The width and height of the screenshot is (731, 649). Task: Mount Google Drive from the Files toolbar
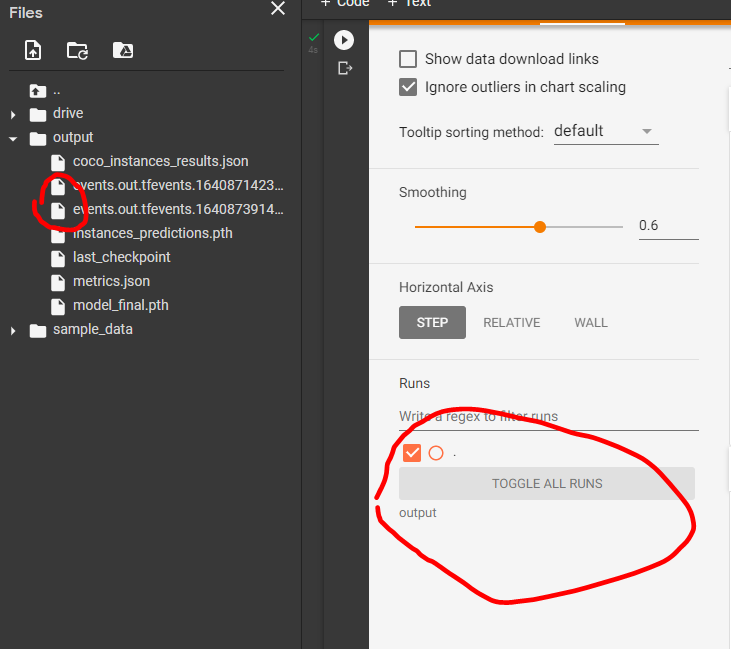(x=123, y=50)
